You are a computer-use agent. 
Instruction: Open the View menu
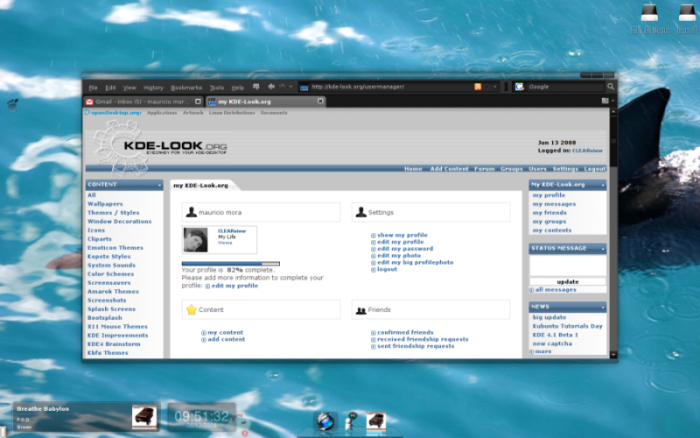(129, 88)
